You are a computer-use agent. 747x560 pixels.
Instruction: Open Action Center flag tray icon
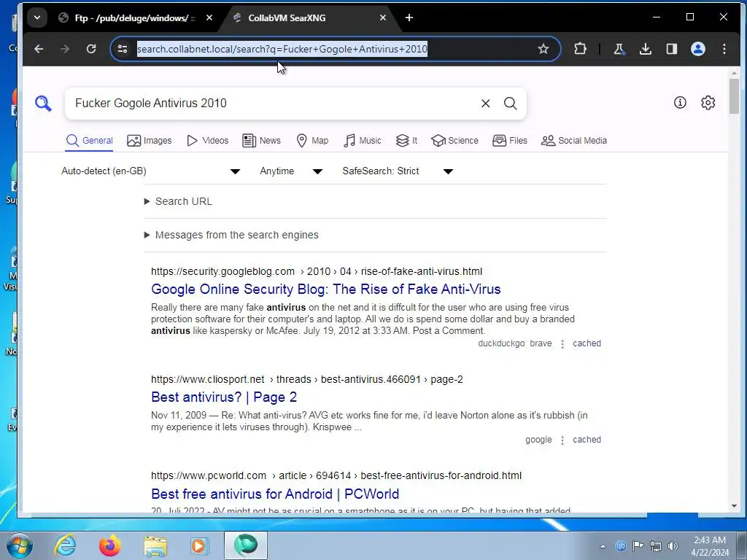(638, 546)
